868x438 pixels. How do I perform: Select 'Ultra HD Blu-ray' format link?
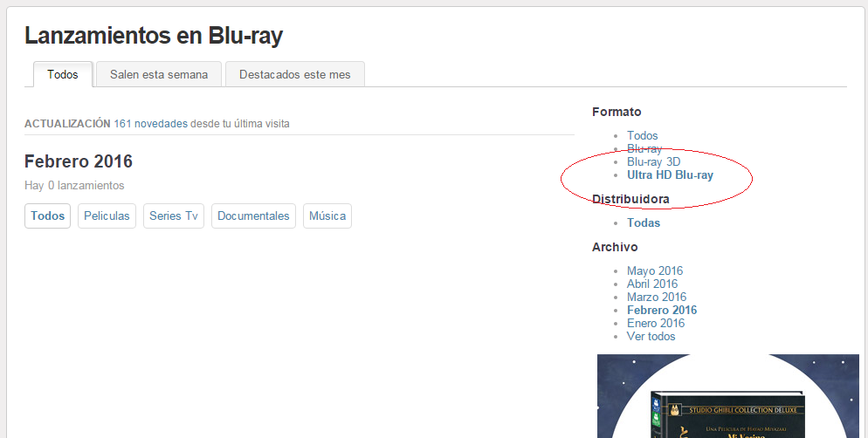click(x=670, y=175)
